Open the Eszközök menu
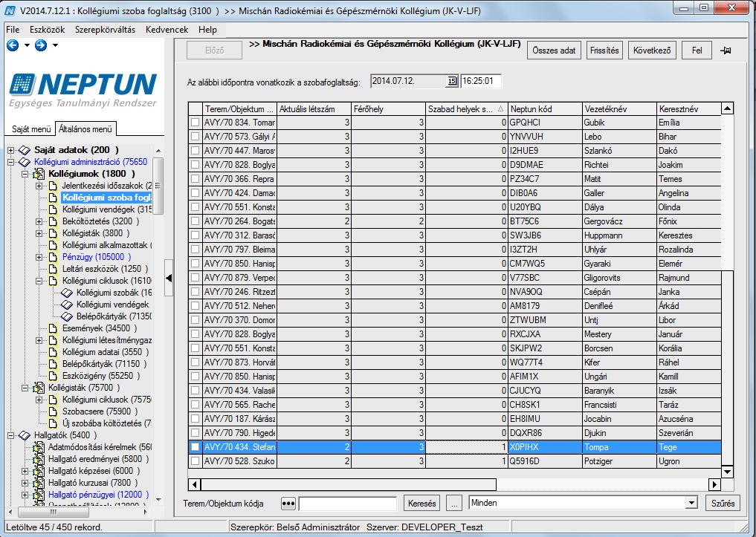756x537 pixels. pos(48,30)
